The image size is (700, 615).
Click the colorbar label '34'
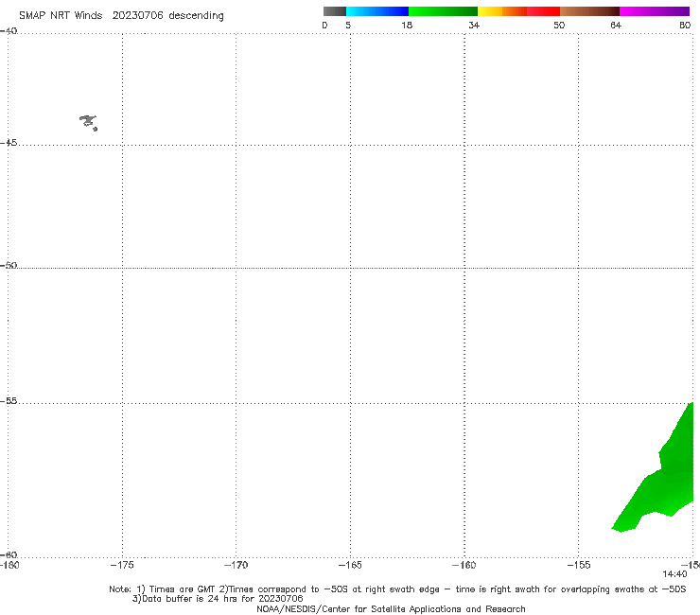pos(474,26)
